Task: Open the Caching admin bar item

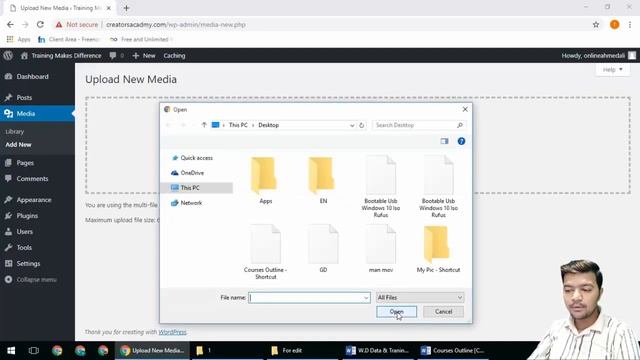Action: click(x=174, y=56)
